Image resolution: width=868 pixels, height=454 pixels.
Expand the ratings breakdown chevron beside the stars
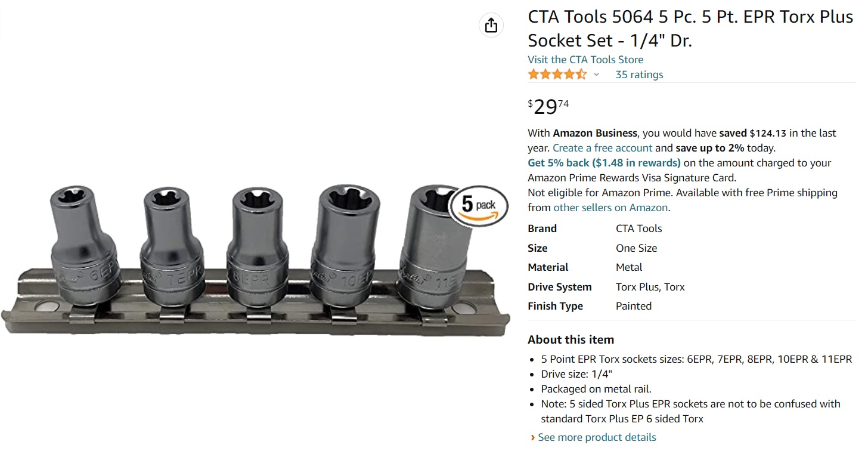pyautogui.click(x=596, y=75)
